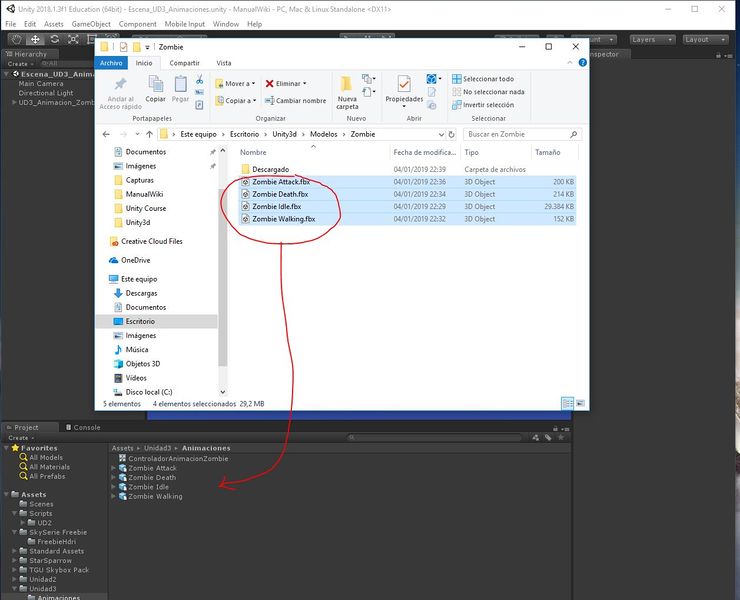Click the Pegar ribbon icon
Image resolution: width=740 pixels, height=600 pixels.
click(180, 84)
